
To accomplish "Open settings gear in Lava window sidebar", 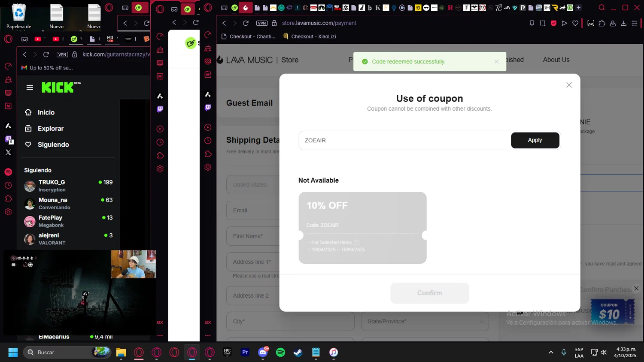I will click(x=208, y=167).
